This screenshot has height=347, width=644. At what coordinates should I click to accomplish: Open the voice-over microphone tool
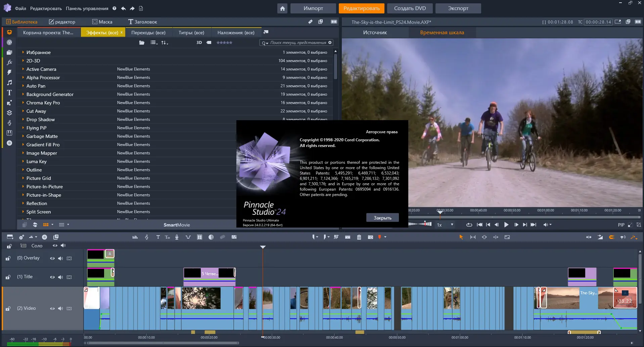click(177, 237)
